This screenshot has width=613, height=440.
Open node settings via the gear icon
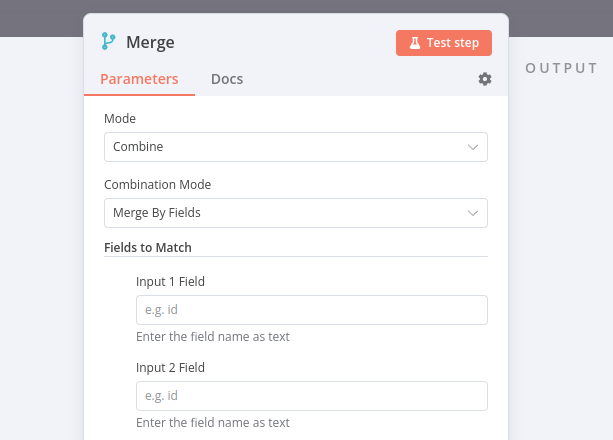(485, 79)
